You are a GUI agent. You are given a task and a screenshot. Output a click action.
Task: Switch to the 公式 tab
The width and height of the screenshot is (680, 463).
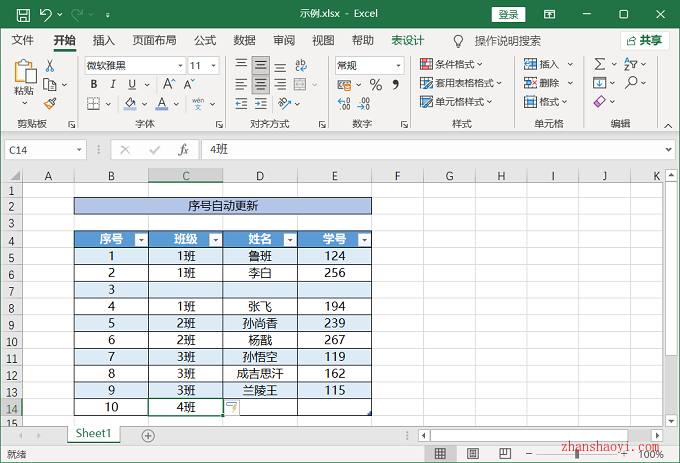[x=205, y=40]
